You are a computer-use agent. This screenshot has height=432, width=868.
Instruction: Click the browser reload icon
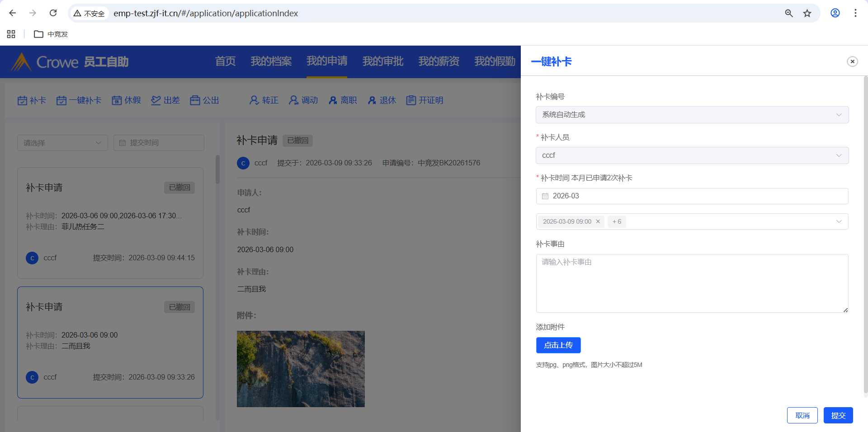53,13
